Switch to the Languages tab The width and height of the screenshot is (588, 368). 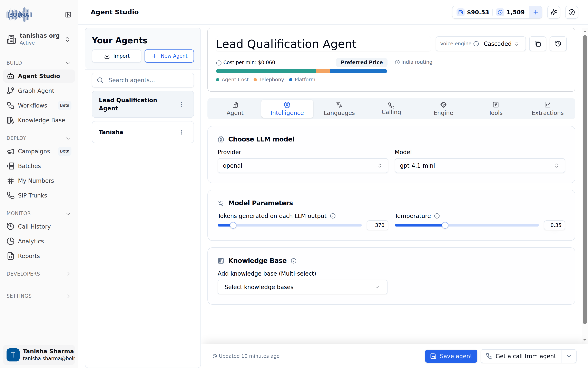pyautogui.click(x=339, y=109)
